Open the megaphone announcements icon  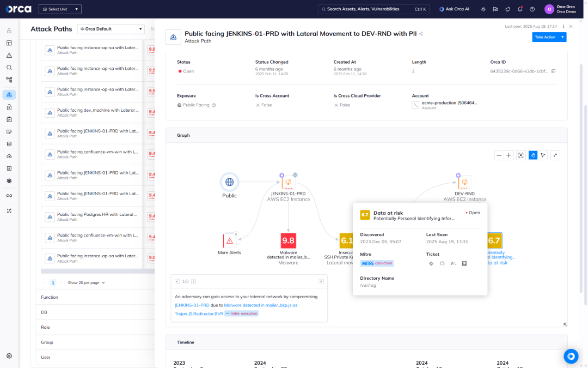click(508, 9)
